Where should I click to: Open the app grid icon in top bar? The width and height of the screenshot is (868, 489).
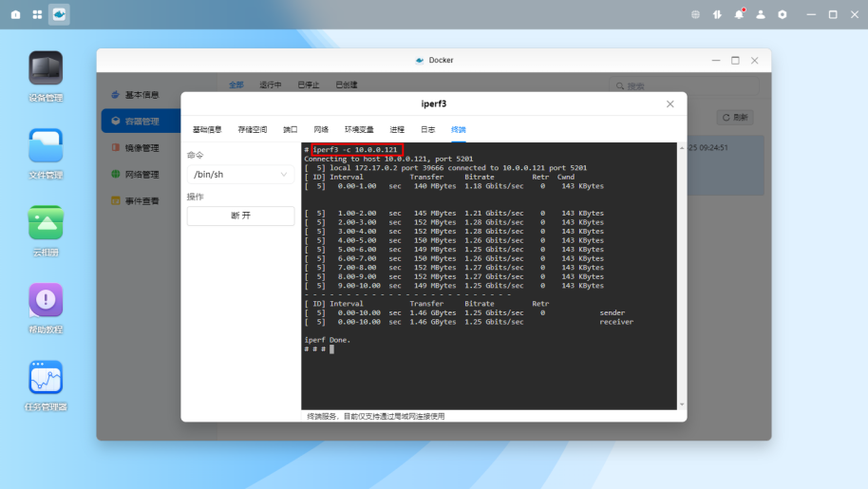(37, 14)
